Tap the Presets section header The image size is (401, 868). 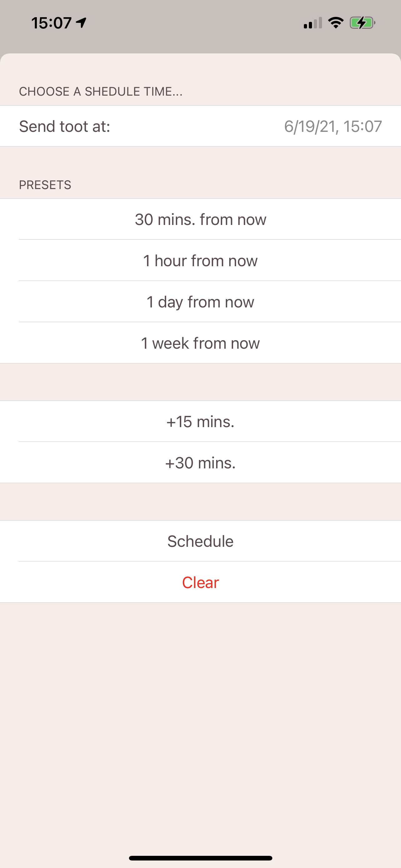tap(45, 185)
